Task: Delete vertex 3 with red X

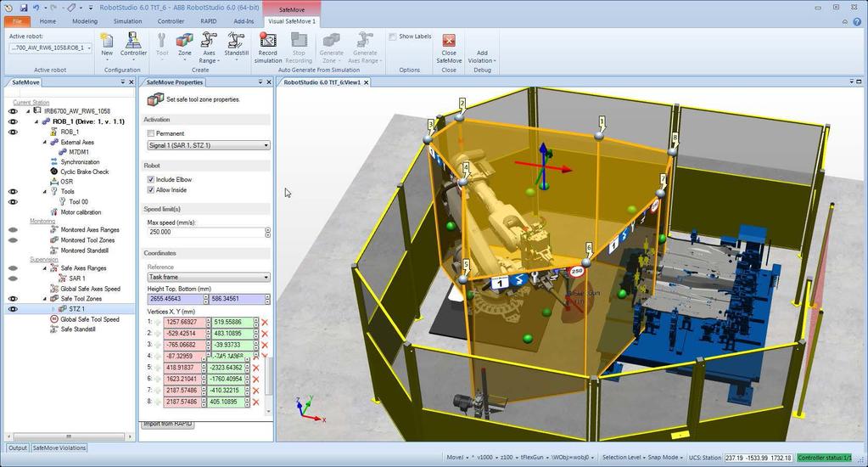Action: point(265,345)
